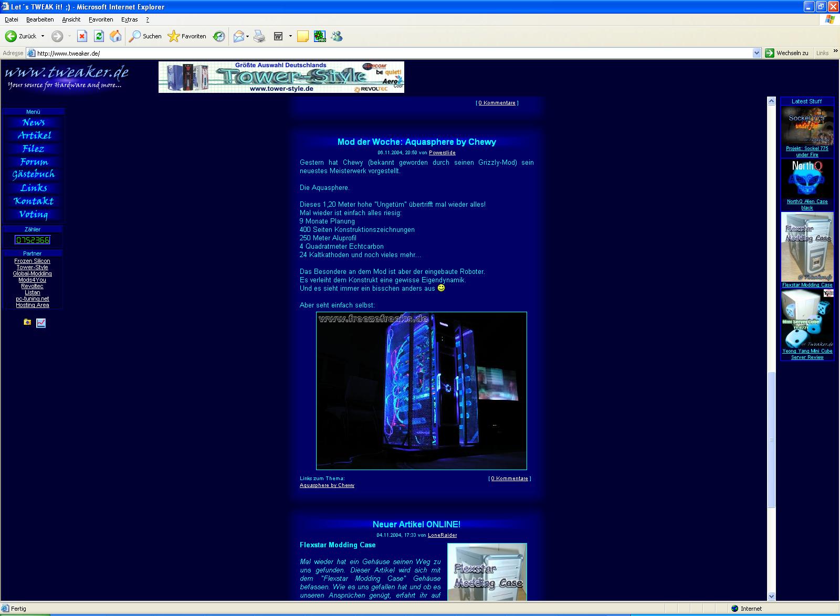Expand the Zurück back history dropdown arrow
Image resolution: width=840 pixels, height=616 pixels.
pyautogui.click(x=43, y=36)
